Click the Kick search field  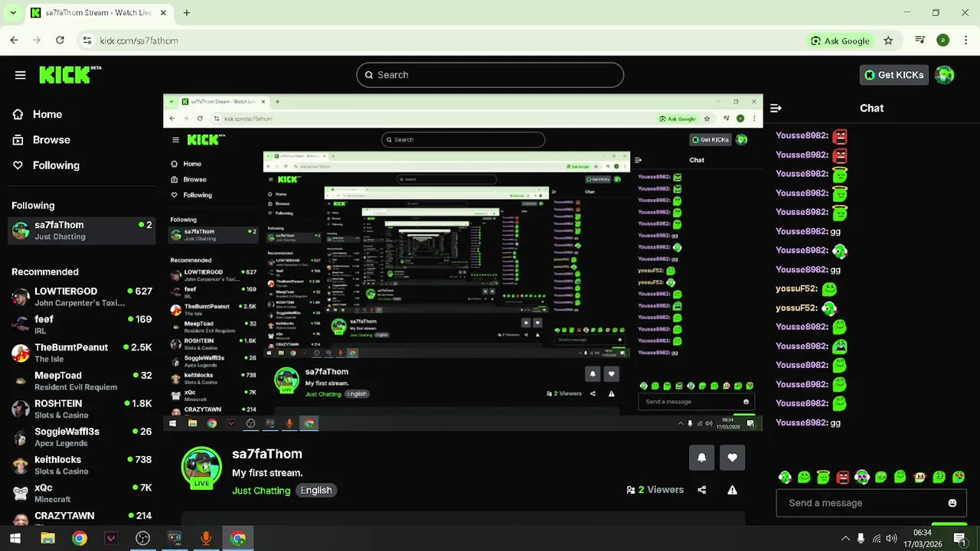pos(490,75)
